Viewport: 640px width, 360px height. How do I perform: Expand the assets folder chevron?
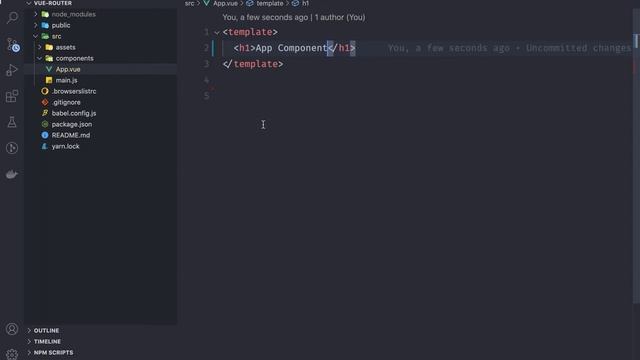[x=40, y=47]
